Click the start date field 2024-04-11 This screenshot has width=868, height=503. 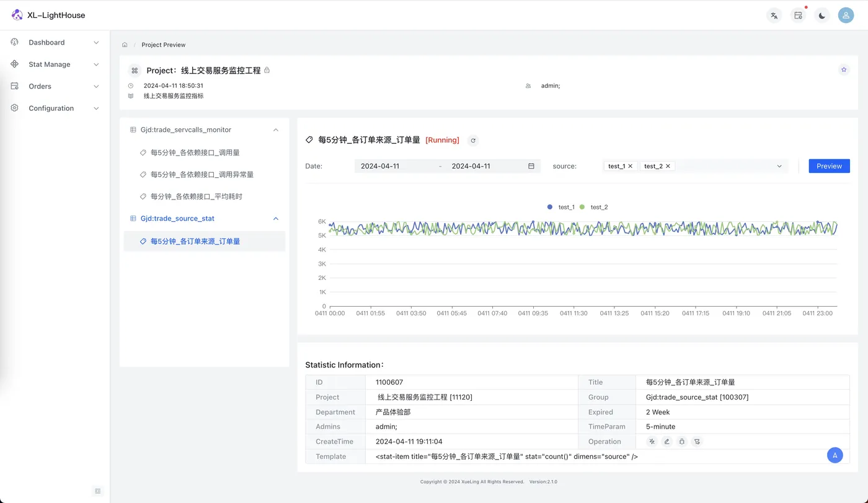(380, 166)
